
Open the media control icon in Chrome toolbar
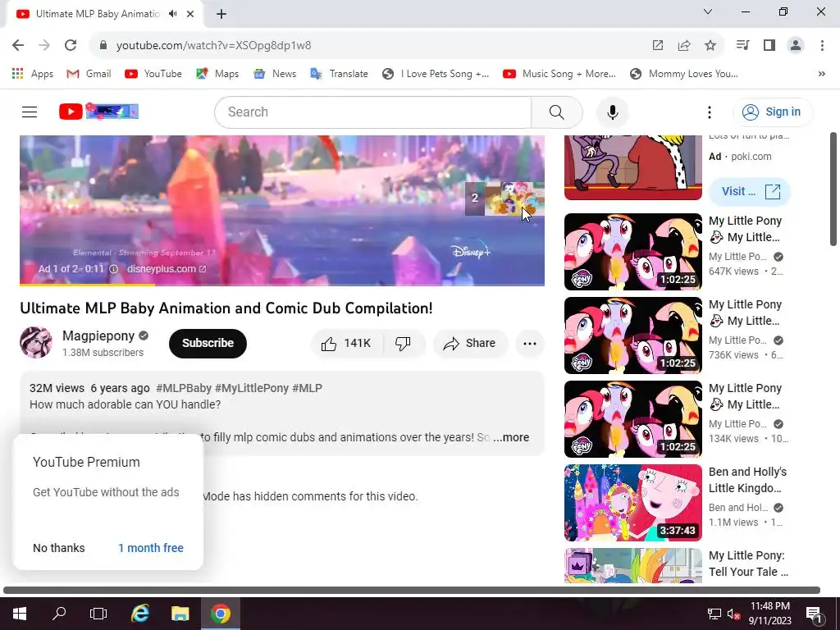coord(742,46)
